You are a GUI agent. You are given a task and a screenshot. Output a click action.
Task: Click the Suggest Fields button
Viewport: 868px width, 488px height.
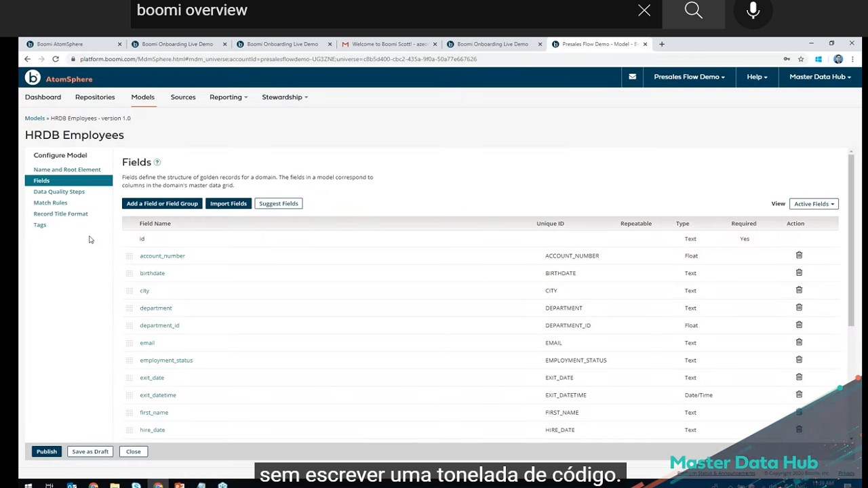(279, 203)
